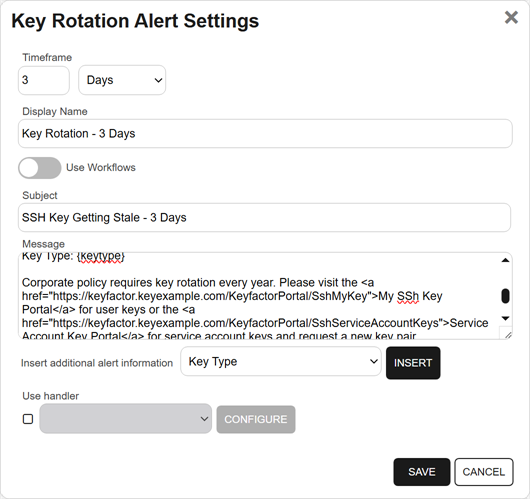Viewport: 530px width, 499px height.
Task: Save the alert settings
Action: pyautogui.click(x=421, y=472)
